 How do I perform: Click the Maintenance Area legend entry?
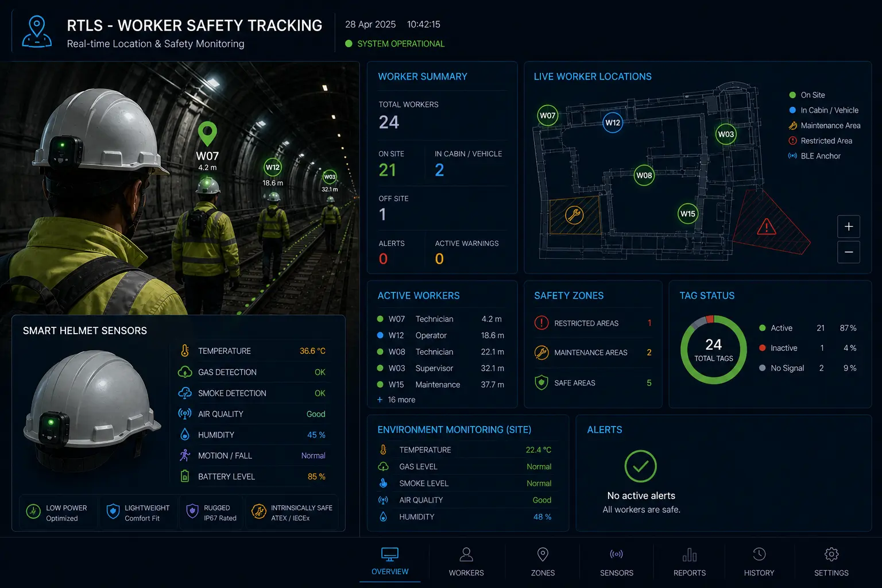coord(824,126)
